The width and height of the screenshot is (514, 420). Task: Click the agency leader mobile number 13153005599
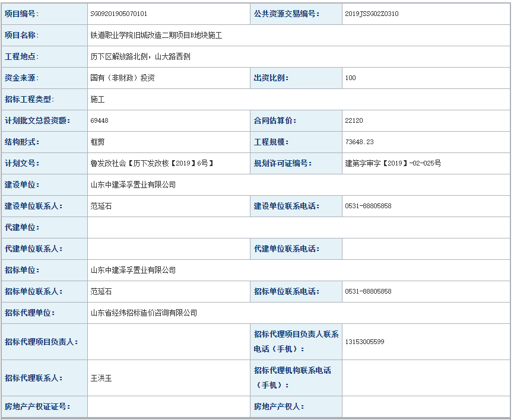[364, 342]
